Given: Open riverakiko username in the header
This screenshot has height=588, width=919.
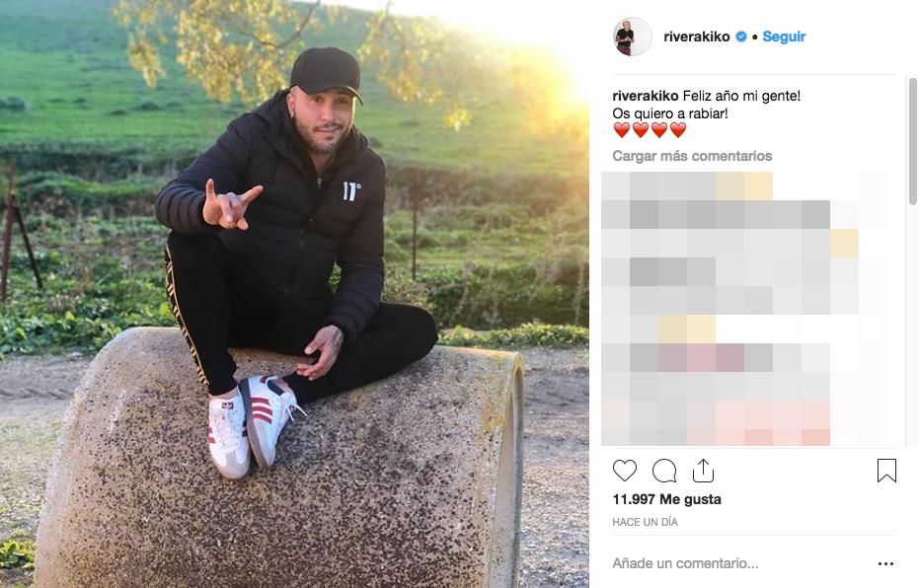Looking at the screenshot, I should tap(696, 37).
